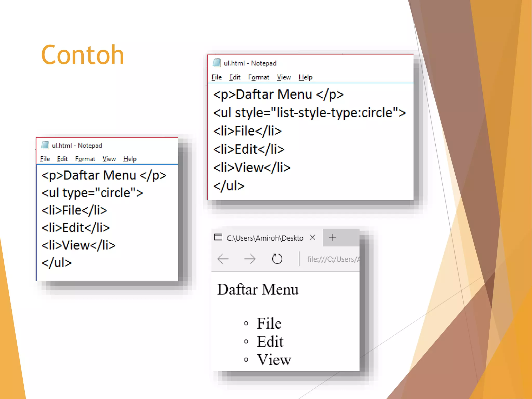Click the browser back arrow
Image resolution: width=532 pixels, height=399 pixels.
pyautogui.click(x=223, y=259)
